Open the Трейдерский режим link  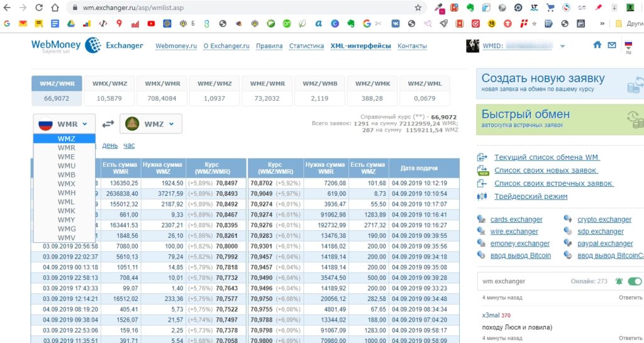point(531,196)
